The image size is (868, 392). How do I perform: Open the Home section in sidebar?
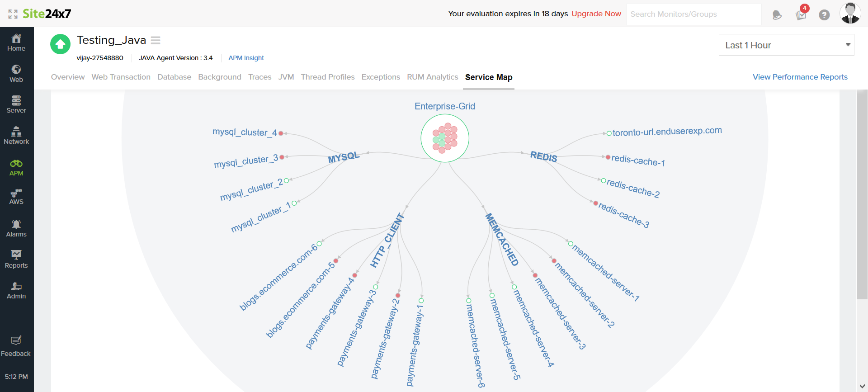[x=16, y=43]
